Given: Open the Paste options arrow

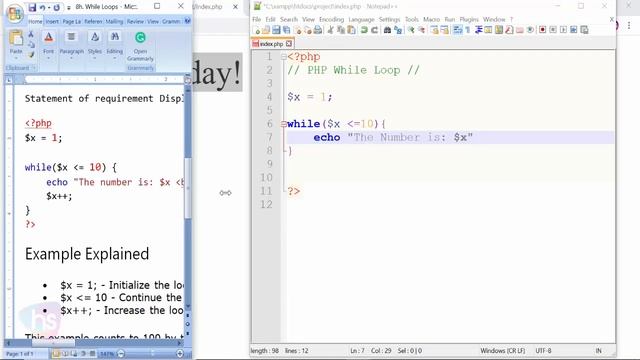Looking at the screenshot, I should 16,57.
